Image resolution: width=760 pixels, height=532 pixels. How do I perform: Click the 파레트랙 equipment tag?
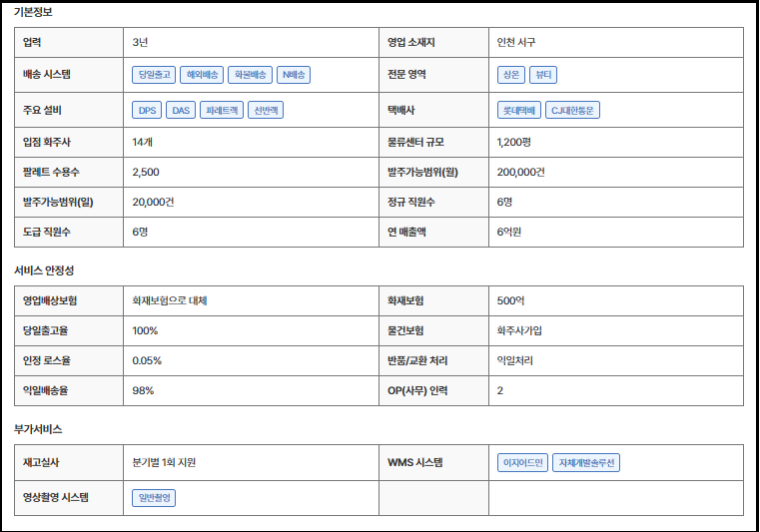[221, 110]
